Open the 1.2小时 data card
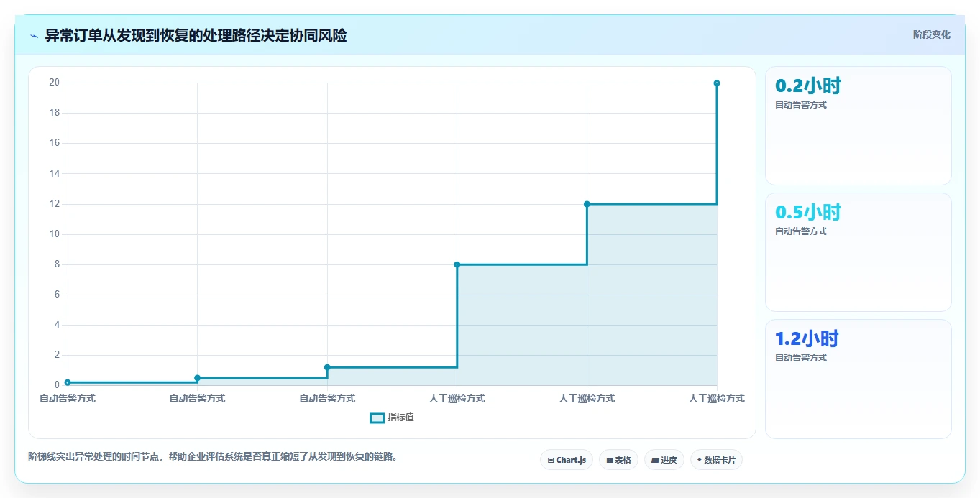This screenshot has height=498, width=980. (x=858, y=379)
